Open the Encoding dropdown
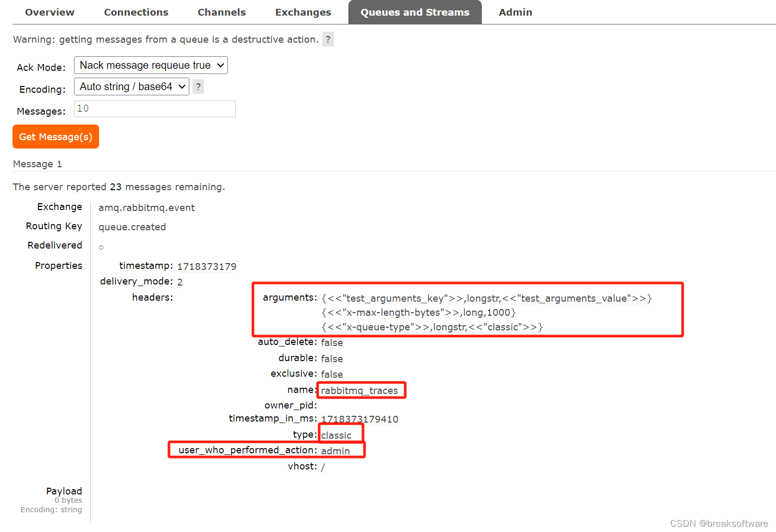 pos(131,86)
